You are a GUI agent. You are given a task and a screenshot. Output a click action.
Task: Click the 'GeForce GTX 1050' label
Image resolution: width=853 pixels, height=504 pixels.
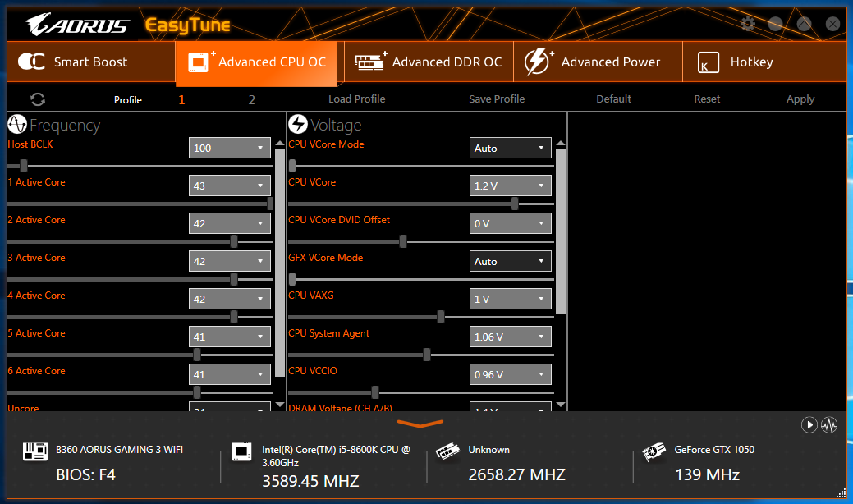click(x=714, y=450)
